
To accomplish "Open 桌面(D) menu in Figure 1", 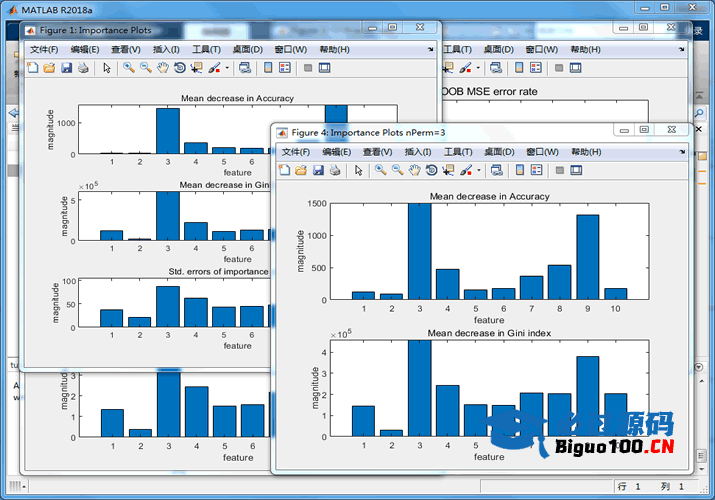I will 248,49.
